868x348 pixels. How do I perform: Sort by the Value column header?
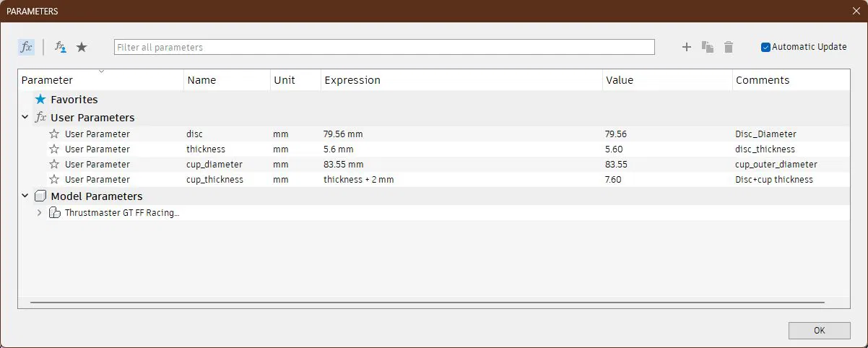click(x=667, y=80)
